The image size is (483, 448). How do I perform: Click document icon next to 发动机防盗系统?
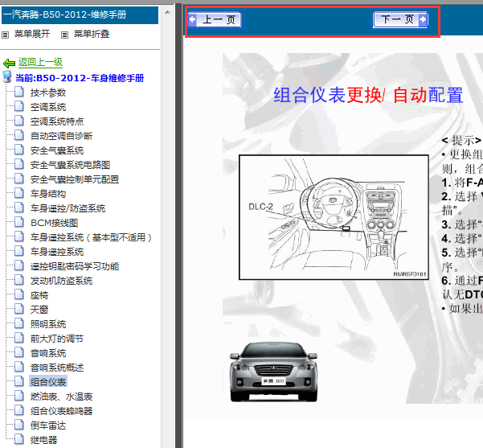tap(19, 280)
